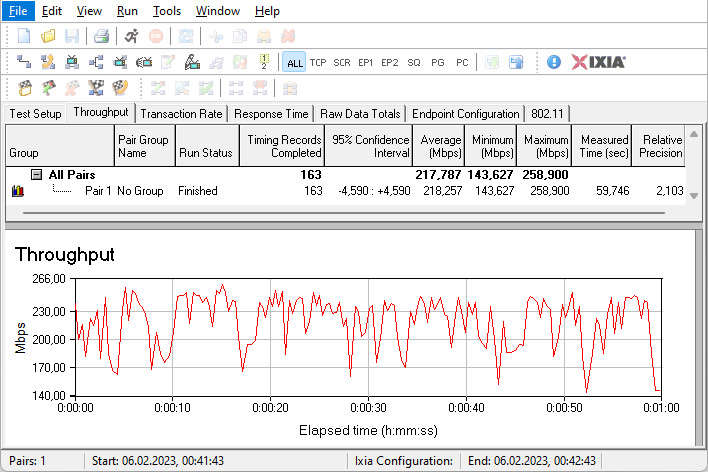Open the Help menu
The image size is (708, 472).
coord(267,11)
